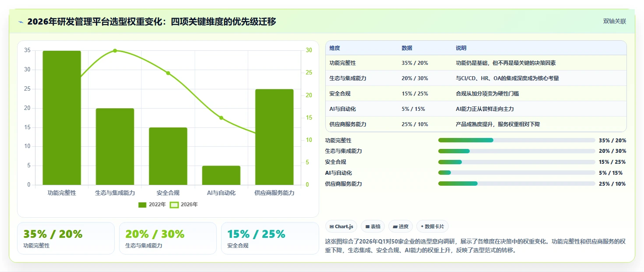Screen dimensions: 644x272
Task: Click the 进度 chip
Action: (401, 226)
